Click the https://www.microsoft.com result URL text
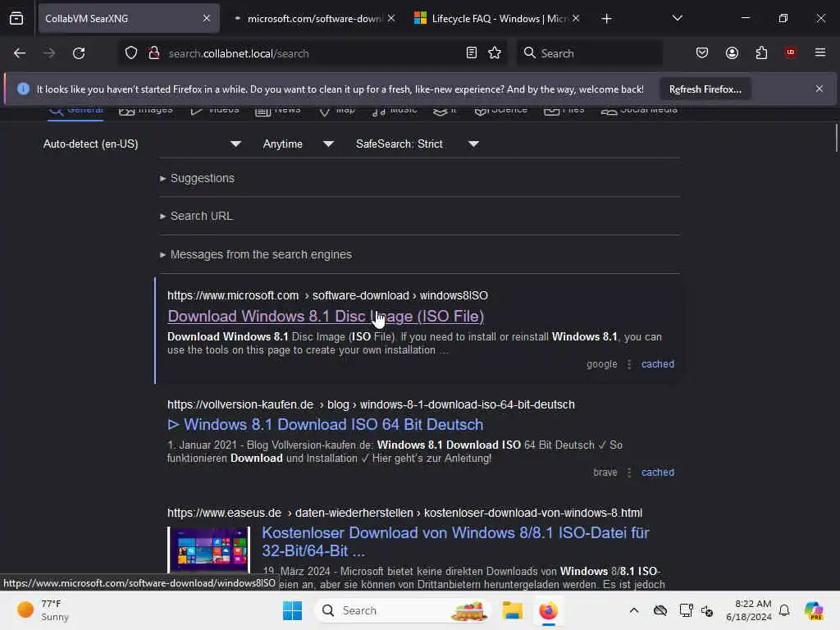This screenshot has height=630, width=840. (x=327, y=295)
